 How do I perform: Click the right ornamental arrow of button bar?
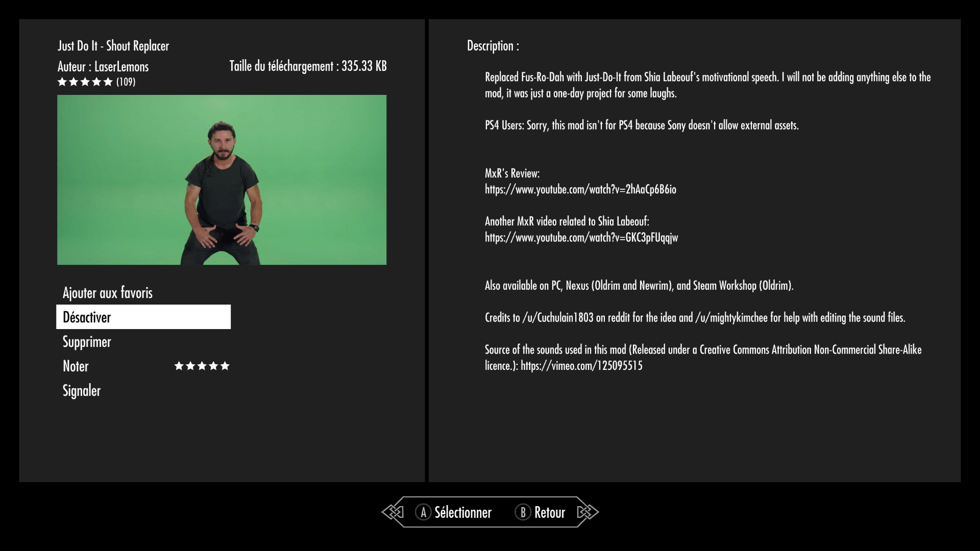pos(587,512)
